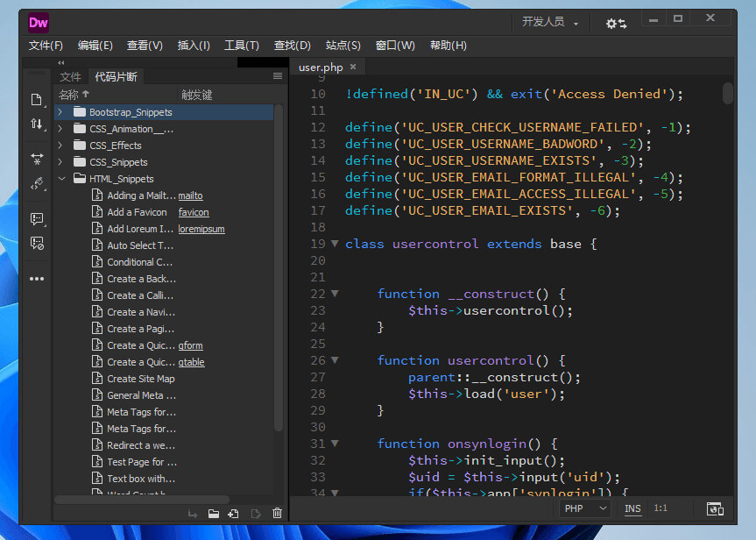756x540 pixels.
Task: Select the Apply Comment speech bubble icon
Action: click(x=36, y=218)
